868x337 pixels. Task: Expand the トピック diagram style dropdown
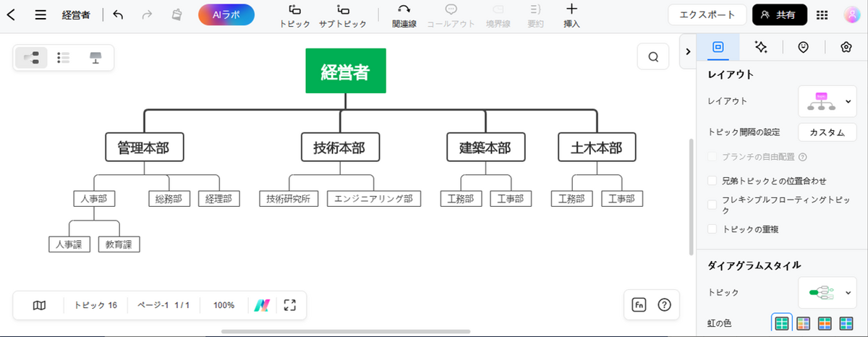tap(827, 292)
